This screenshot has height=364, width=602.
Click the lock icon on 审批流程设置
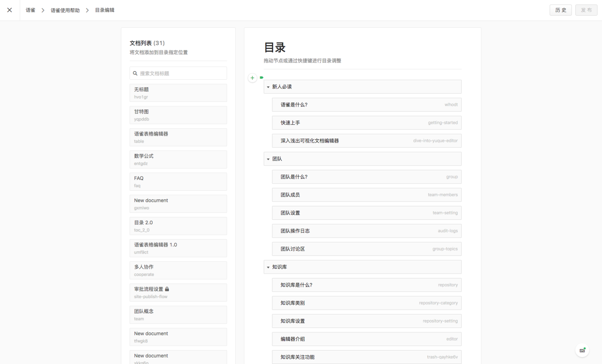[x=167, y=289]
